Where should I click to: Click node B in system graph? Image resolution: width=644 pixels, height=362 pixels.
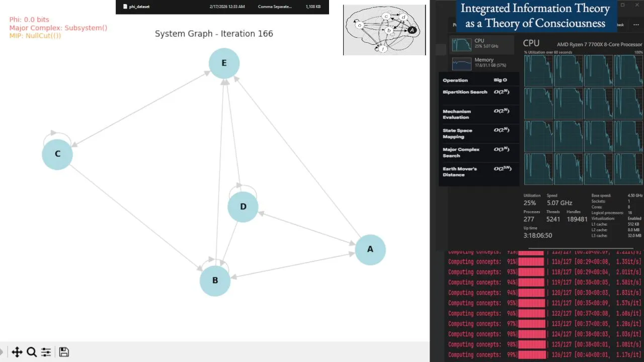(215, 281)
